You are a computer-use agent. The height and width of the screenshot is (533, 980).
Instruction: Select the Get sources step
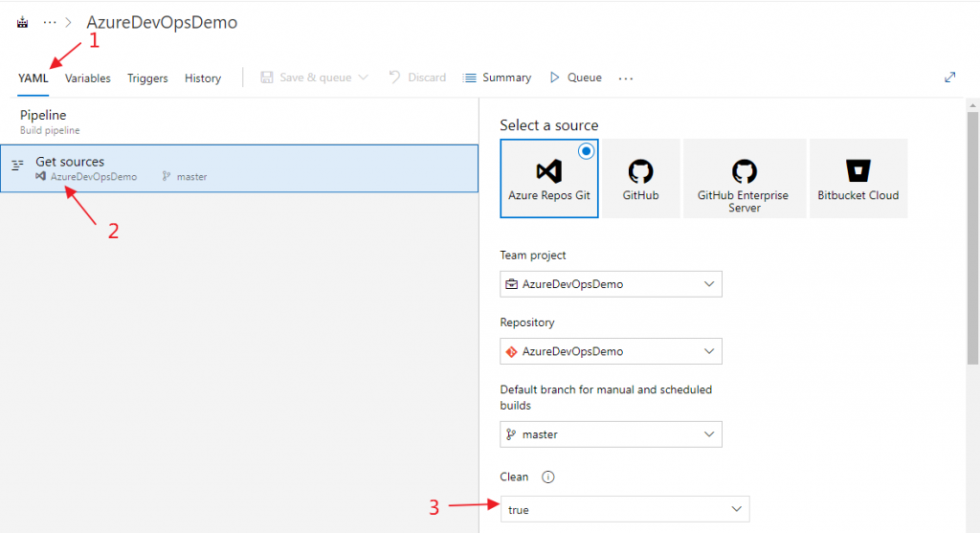239,168
